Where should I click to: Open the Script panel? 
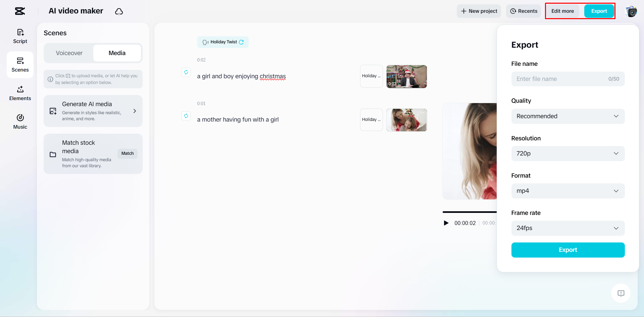pyautogui.click(x=20, y=36)
